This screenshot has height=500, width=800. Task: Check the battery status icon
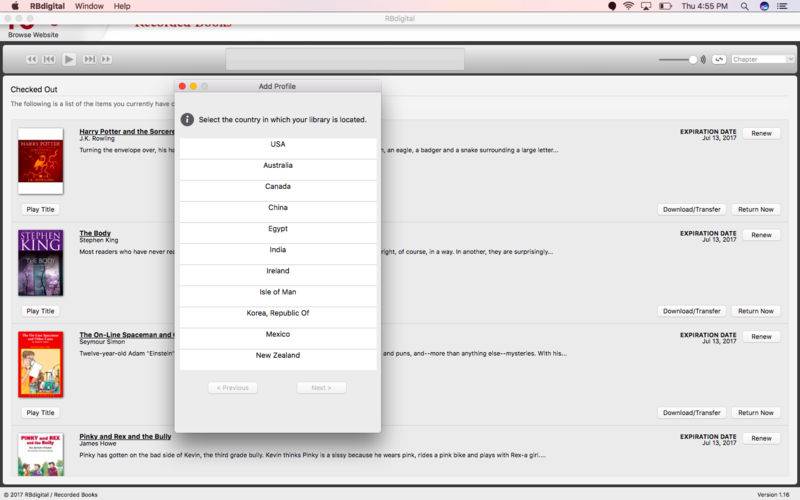[x=665, y=6]
